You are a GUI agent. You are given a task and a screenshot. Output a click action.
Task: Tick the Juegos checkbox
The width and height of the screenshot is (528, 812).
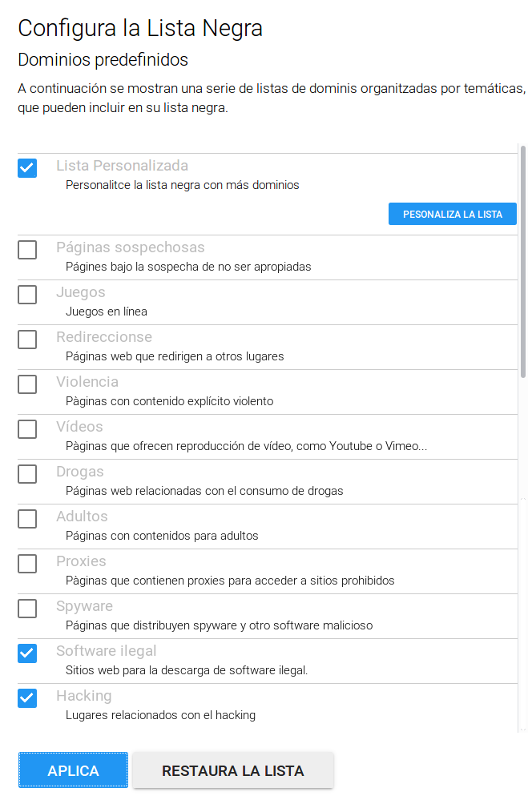27,295
